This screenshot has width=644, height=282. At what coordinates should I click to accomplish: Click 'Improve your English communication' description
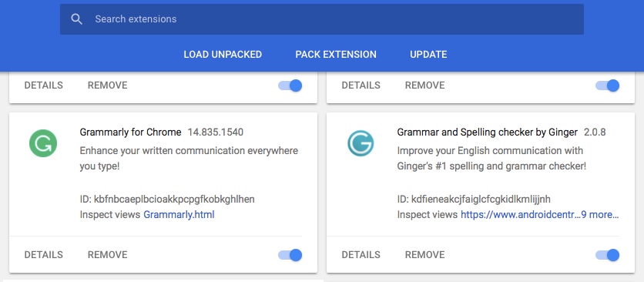click(491, 159)
